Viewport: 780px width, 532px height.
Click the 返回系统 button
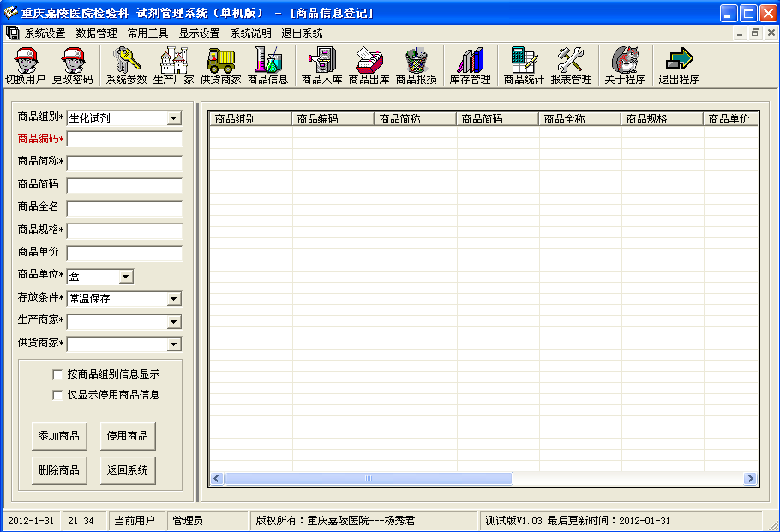(x=128, y=470)
